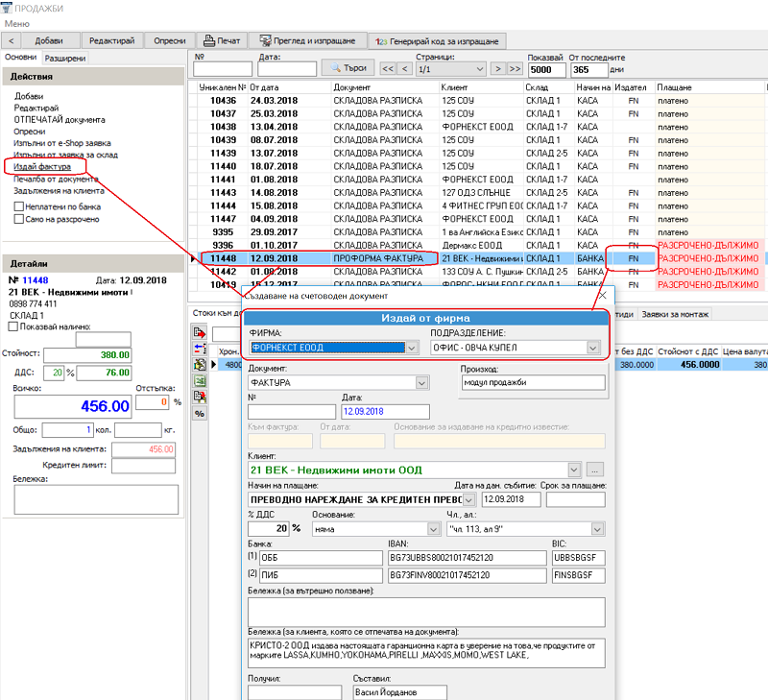
Task: Click the ellipsis button beside client field
Action: [x=594, y=470]
